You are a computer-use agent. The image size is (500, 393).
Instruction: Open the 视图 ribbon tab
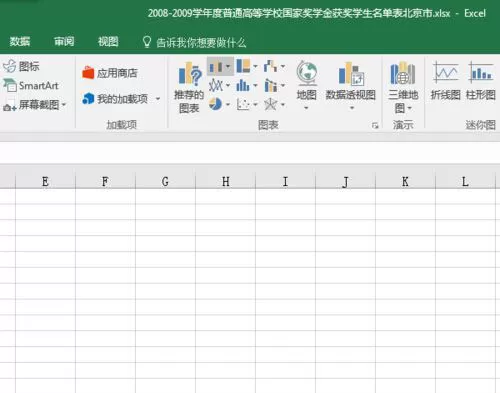pyautogui.click(x=108, y=42)
